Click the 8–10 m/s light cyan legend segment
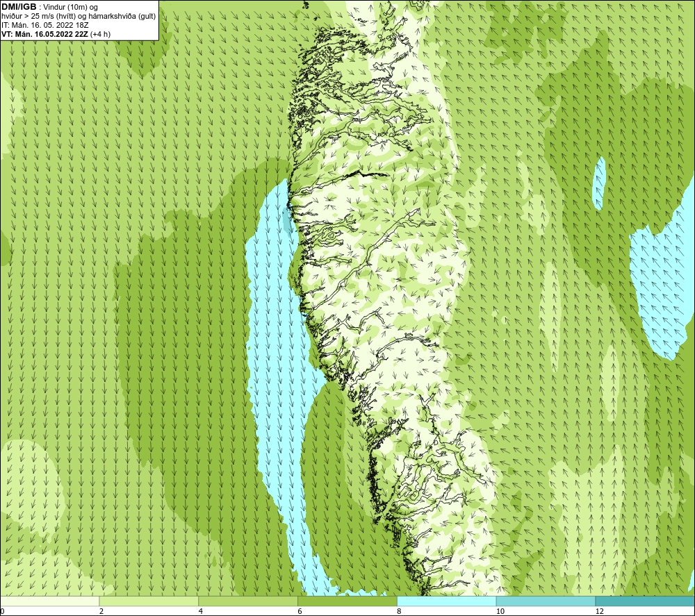 click(x=447, y=601)
